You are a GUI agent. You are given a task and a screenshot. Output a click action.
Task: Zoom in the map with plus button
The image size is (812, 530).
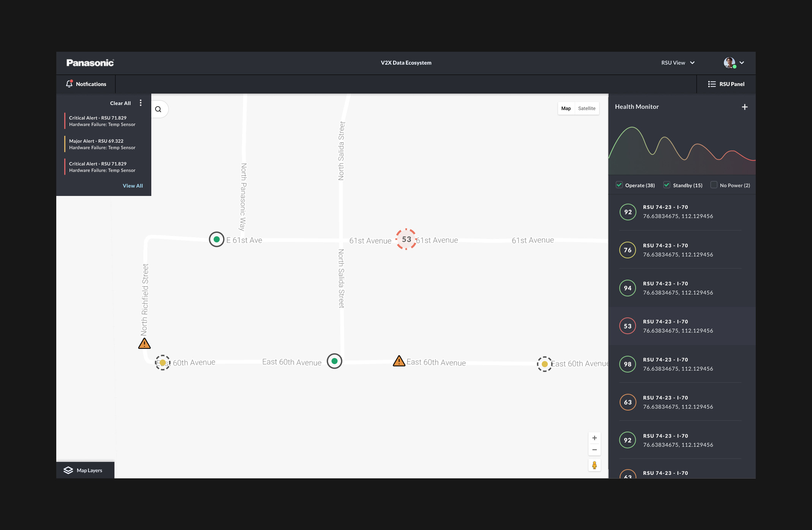click(594, 438)
